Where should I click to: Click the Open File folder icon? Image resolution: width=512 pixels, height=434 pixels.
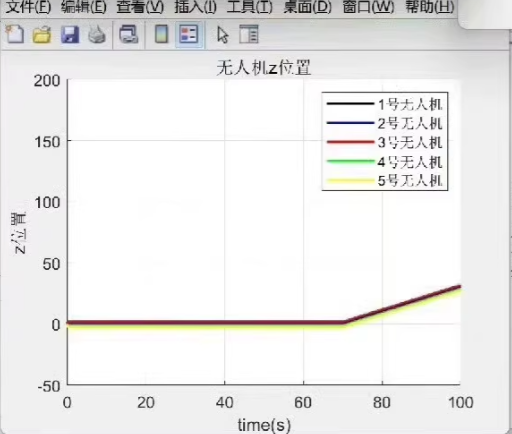tap(42, 34)
